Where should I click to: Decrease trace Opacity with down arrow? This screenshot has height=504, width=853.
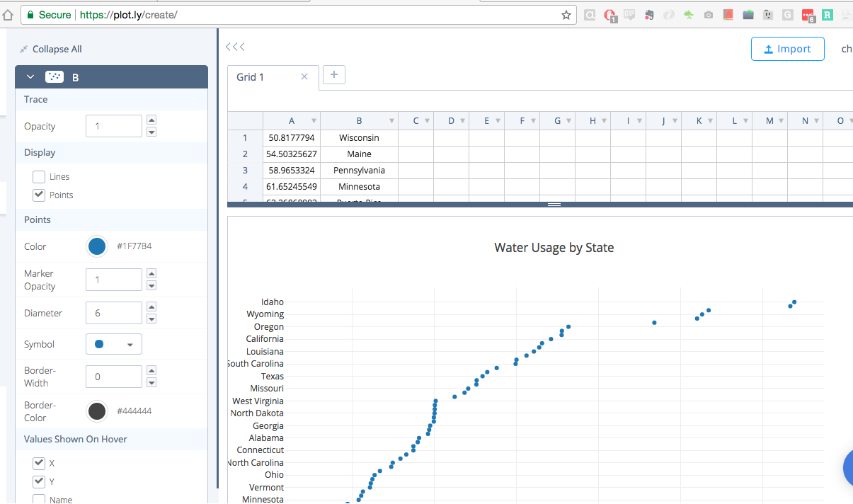click(151, 132)
